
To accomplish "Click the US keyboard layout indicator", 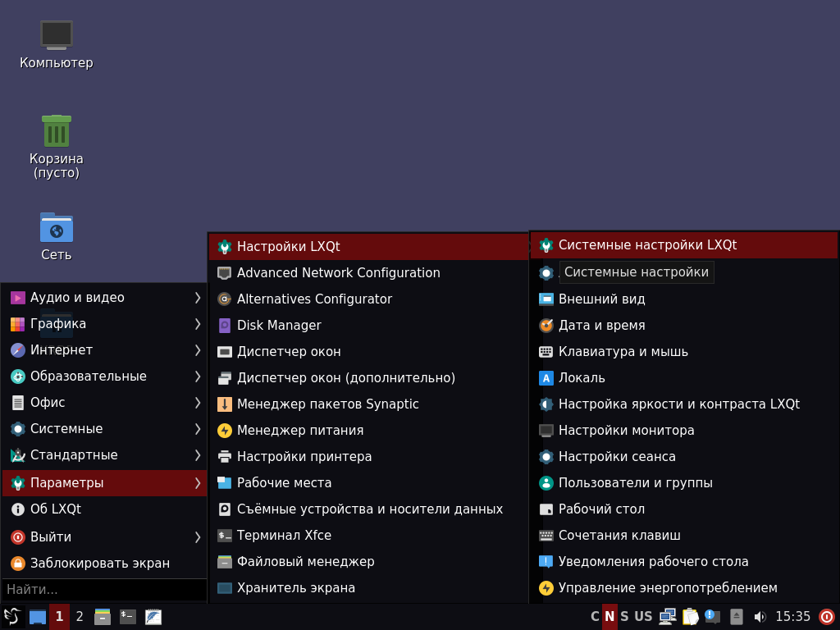I will (643, 617).
